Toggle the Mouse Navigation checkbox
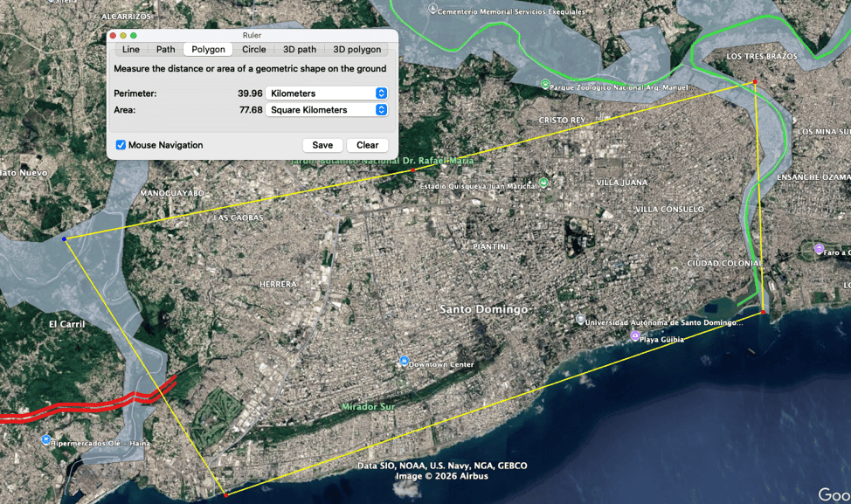 pos(121,145)
